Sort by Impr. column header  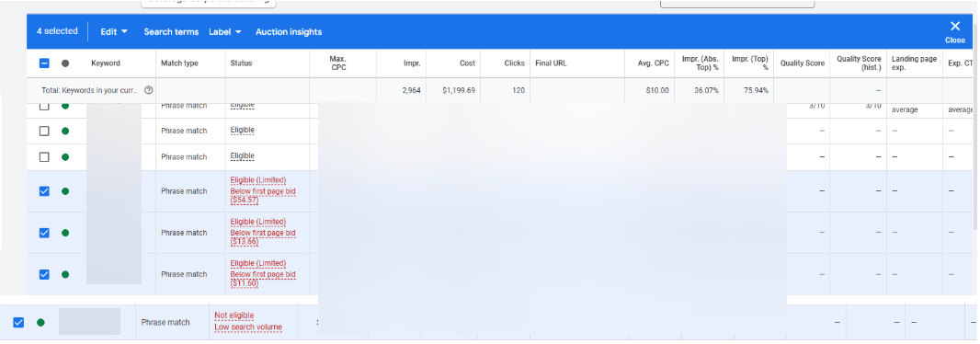412,63
